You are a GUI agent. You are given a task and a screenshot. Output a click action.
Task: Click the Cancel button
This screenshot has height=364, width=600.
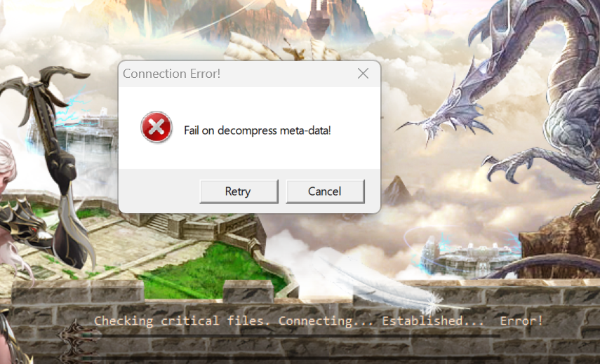(x=325, y=191)
